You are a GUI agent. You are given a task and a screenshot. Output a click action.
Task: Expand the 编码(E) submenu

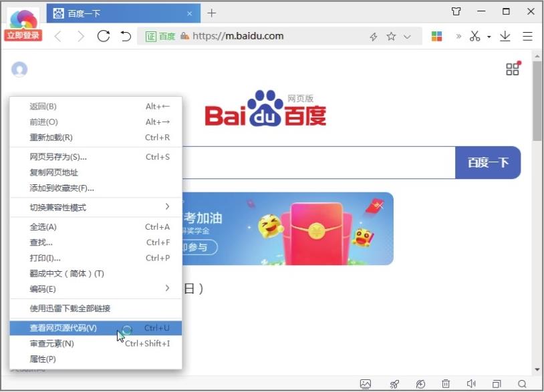coord(96,289)
